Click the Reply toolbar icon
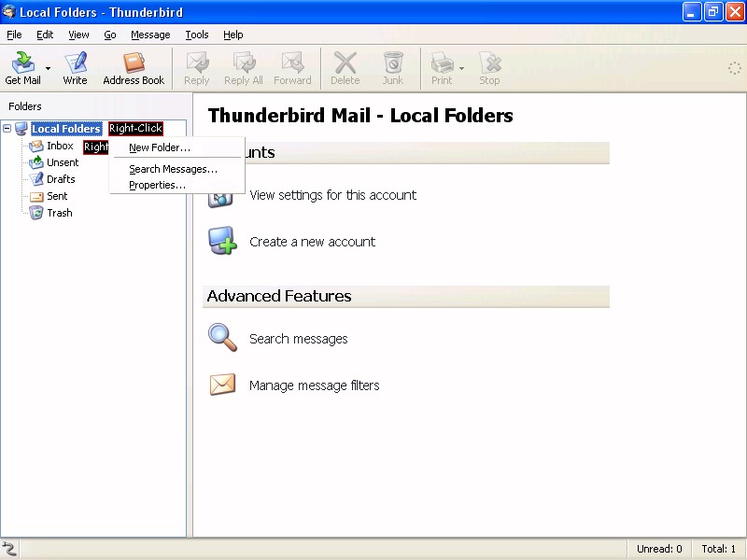Screen dimensions: 747x560 [x=197, y=68]
